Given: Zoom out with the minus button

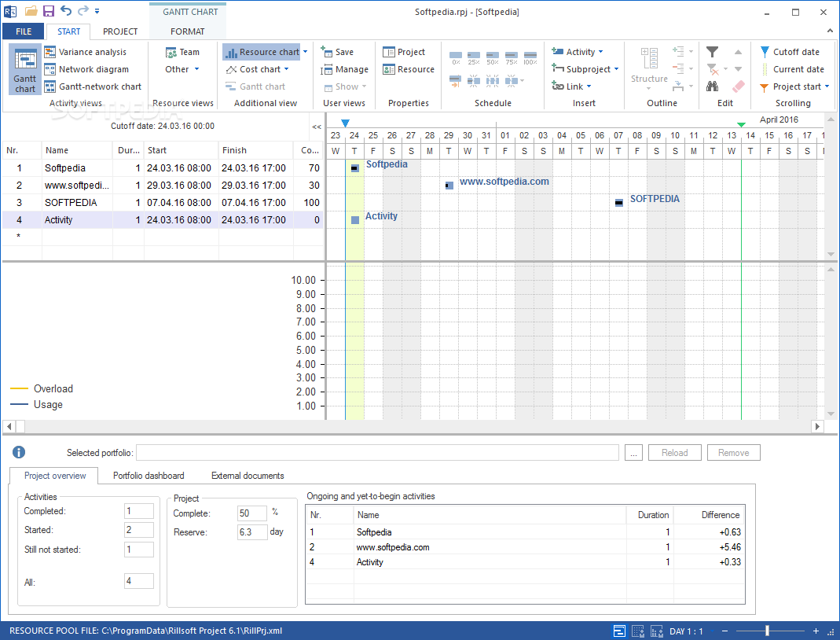Looking at the screenshot, I should click(x=724, y=631).
